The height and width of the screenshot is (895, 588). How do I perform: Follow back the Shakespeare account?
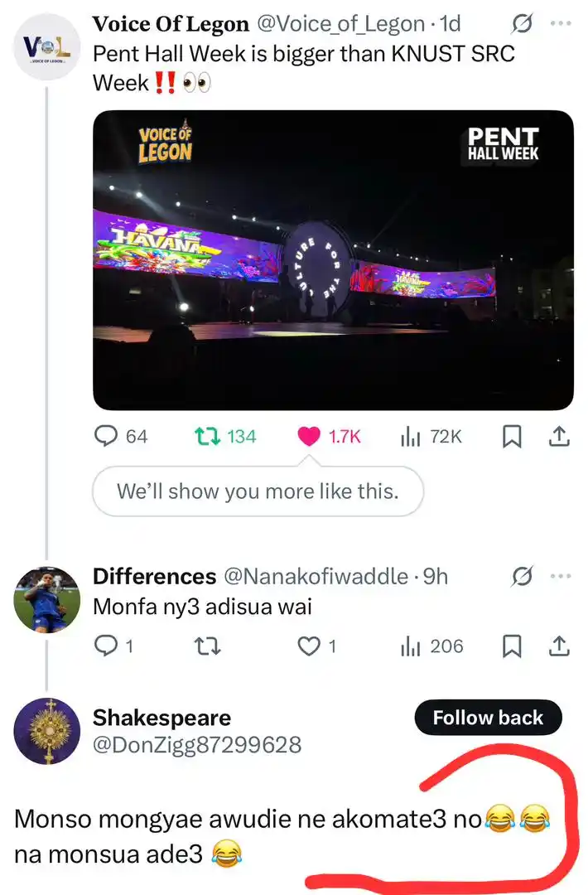488,718
